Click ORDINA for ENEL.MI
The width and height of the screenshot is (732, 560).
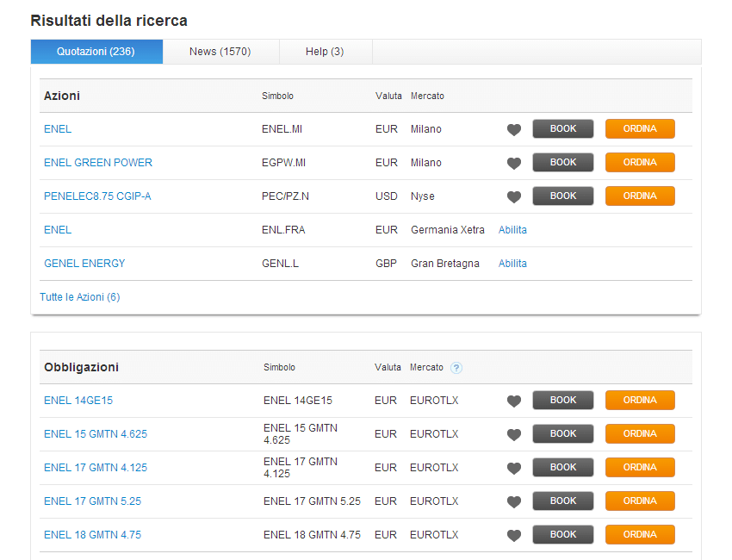(640, 129)
